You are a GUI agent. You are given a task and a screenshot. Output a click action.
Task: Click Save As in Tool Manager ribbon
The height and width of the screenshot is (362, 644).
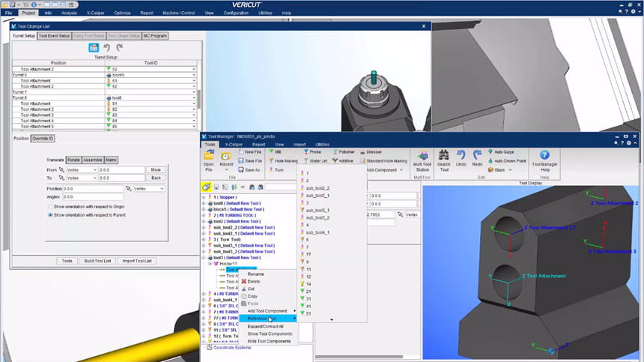coord(249,170)
